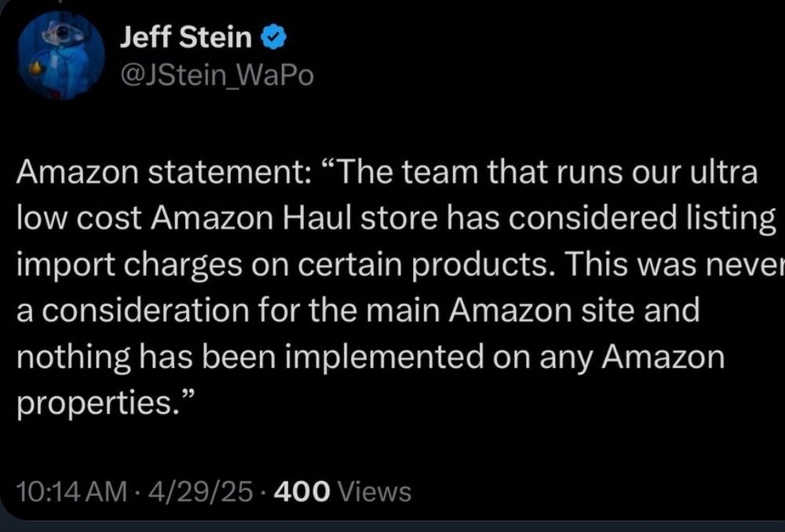Open the @JStein_WaPo handle link
This screenshot has width=785, height=532.
pos(217,75)
